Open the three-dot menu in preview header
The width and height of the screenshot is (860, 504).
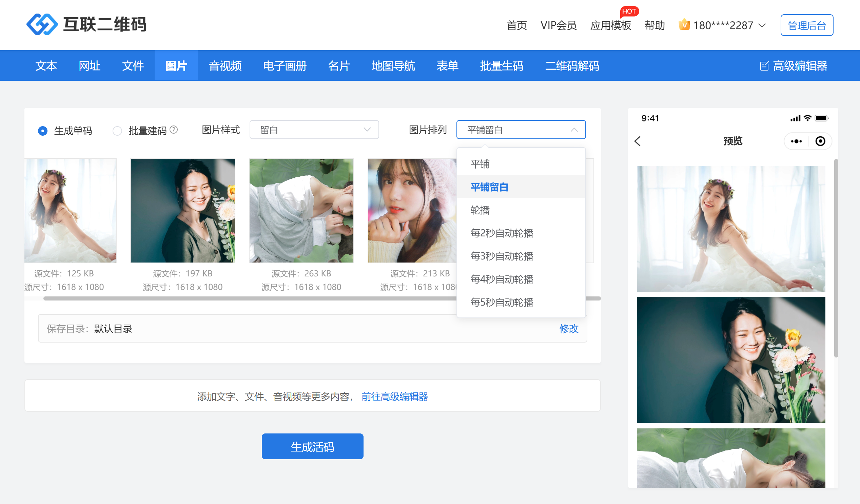(x=796, y=141)
